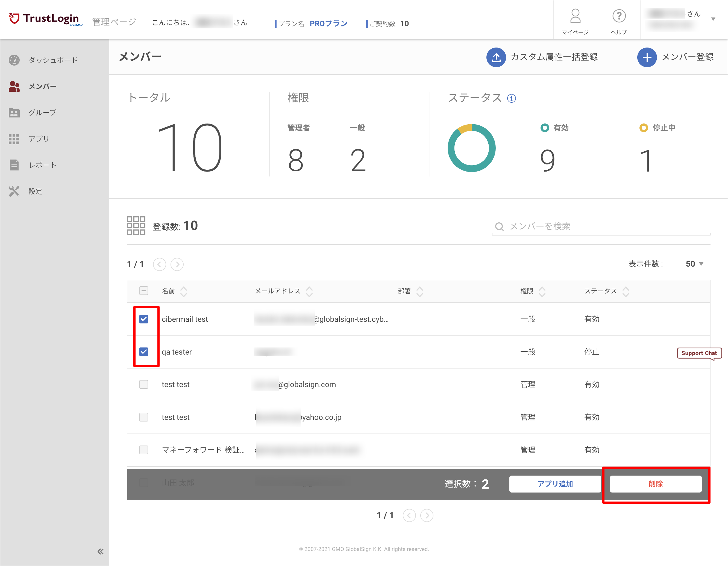Click the group icon in sidebar
The width and height of the screenshot is (728, 566).
[x=14, y=113]
